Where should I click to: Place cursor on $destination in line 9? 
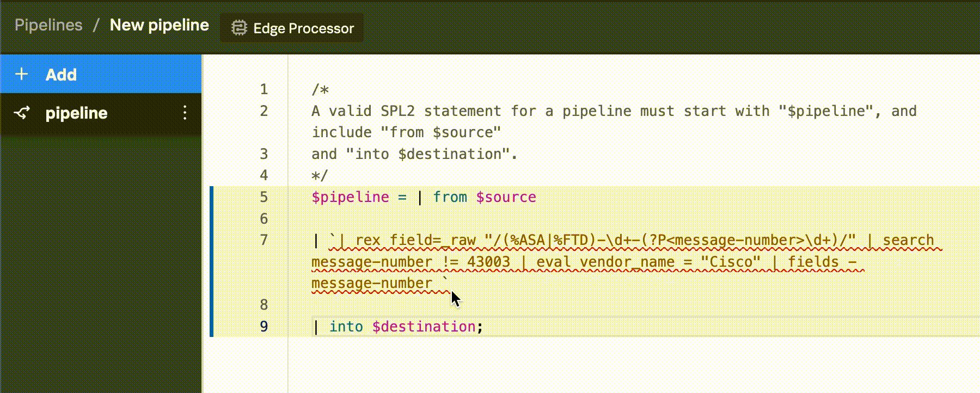pos(424,327)
